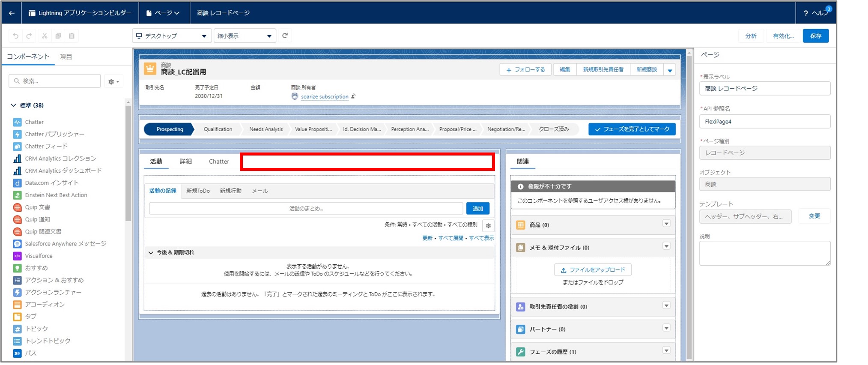Open soarize subscription owner link

tap(325, 97)
